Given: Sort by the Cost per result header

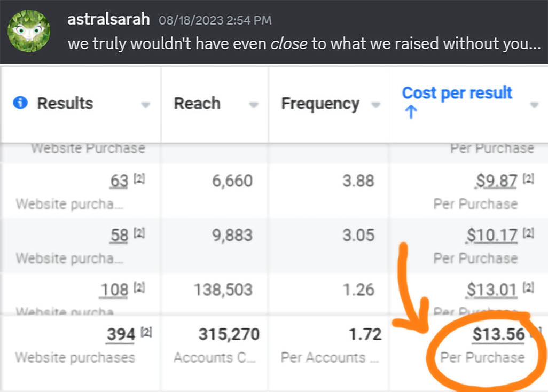Looking at the screenshot, I should pos(457,93).
